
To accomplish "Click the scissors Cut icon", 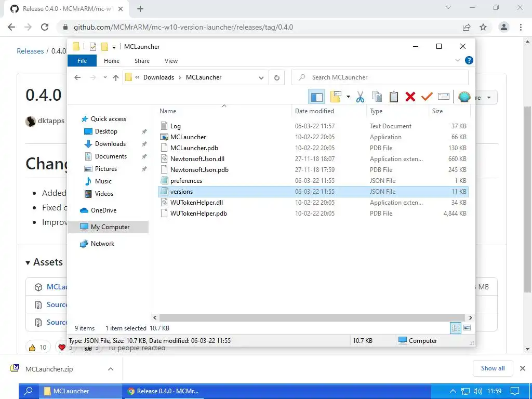I will [x=360, y=97].
